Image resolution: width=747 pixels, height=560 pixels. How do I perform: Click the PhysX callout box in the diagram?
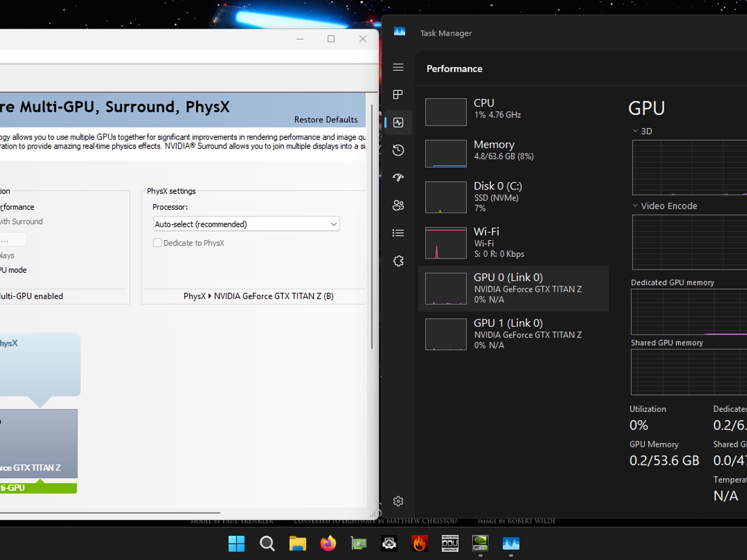coord(40,365)
